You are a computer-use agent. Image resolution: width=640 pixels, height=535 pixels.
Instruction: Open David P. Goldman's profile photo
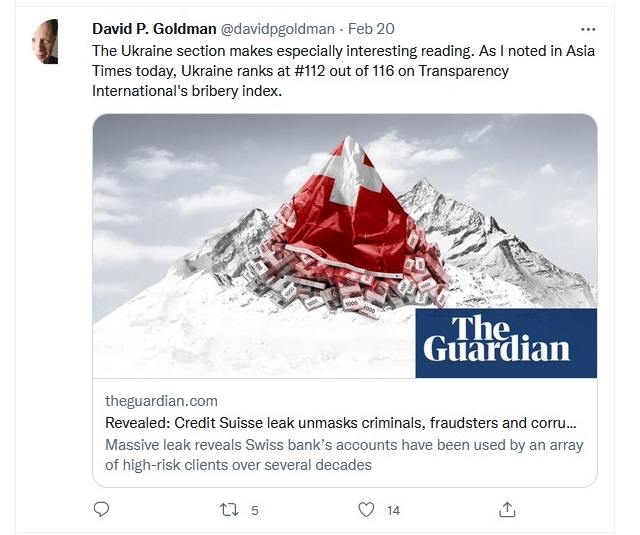click(45, 42)
